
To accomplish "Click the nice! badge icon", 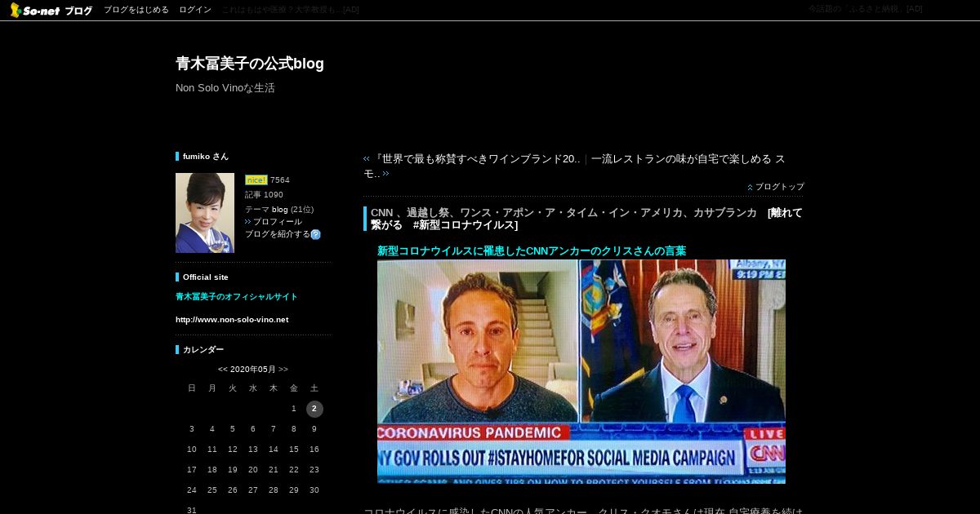I will 256,180.
